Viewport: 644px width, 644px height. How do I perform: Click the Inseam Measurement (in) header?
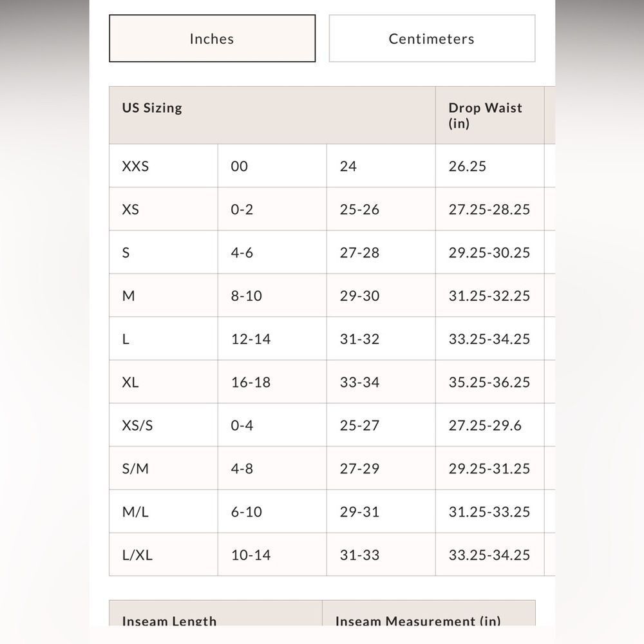(417, 621)
